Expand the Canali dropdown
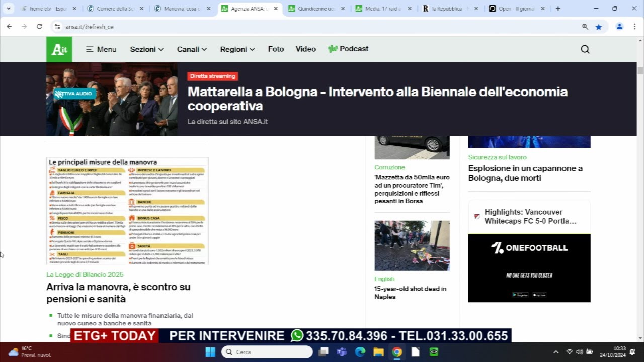 (x=192, y=49)
